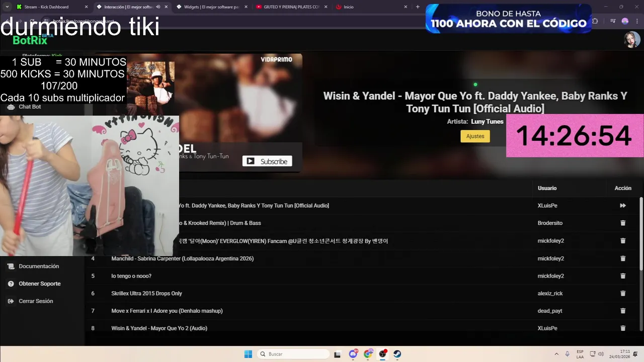Viewport: 644px width, 362px height.
Task: Open the ESP LAA language switcher
Action: pos(580,354)
